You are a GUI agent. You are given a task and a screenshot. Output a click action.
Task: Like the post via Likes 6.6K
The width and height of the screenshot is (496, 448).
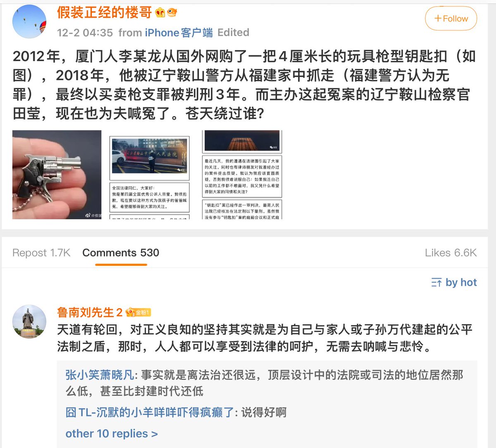coord(451,253)
